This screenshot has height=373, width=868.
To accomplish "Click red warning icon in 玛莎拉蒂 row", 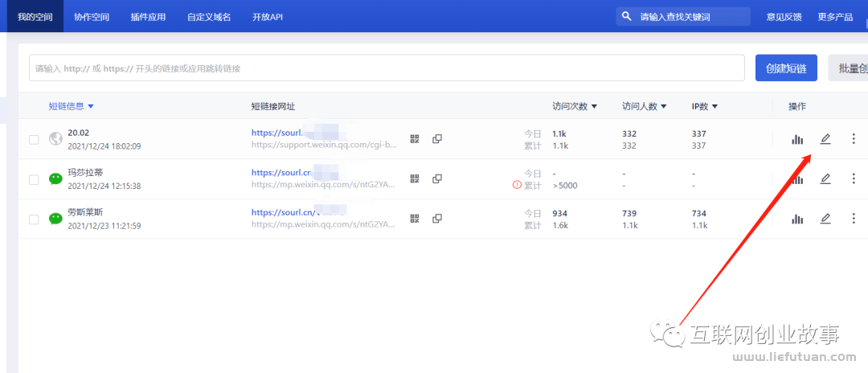I will pos(517,185).
